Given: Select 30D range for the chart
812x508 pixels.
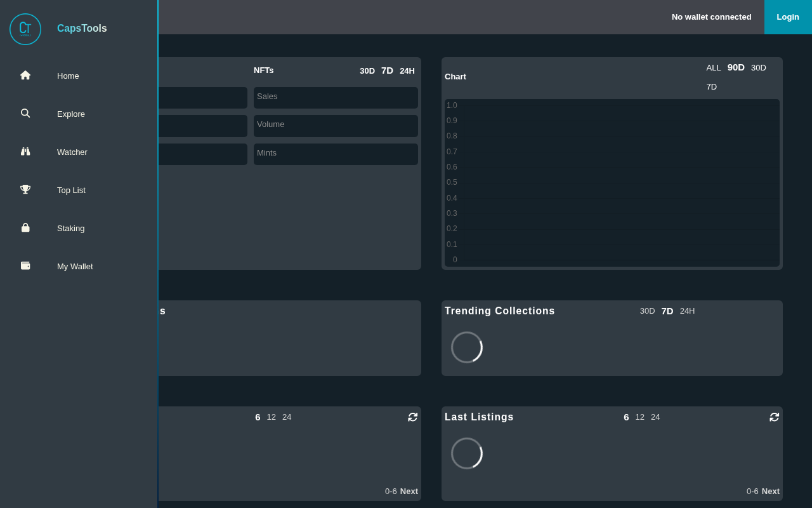Looking at the screenshot, I should (x=758, y=68).
